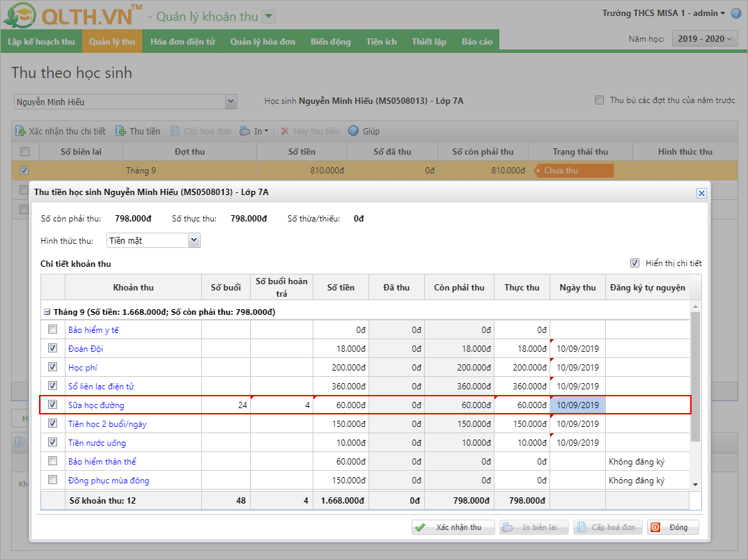Close the Thu tiền học sinh dialog
The width and height of the screenshot is (748, 560).
(x=701, y=193)
